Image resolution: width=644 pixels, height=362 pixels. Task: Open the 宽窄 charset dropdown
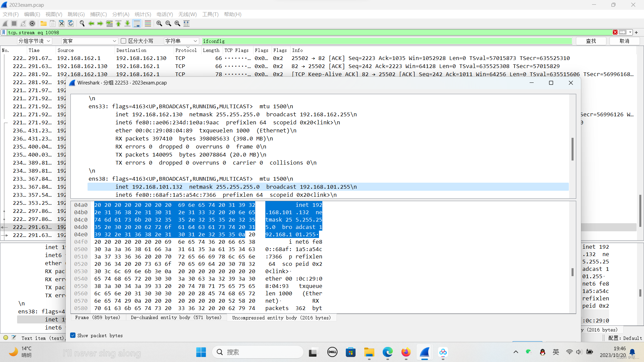point(89,41)
